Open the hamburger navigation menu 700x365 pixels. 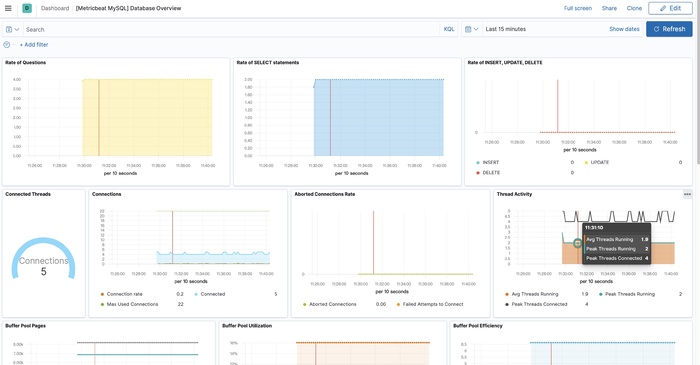pos(8,8)
